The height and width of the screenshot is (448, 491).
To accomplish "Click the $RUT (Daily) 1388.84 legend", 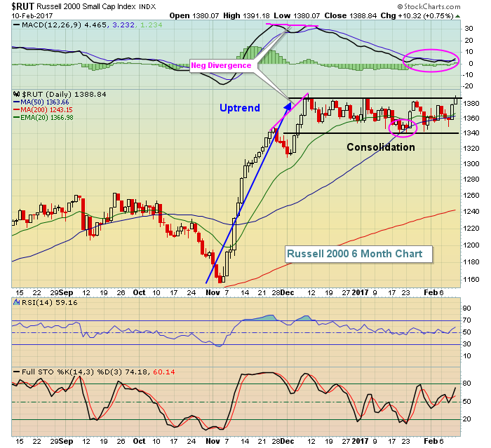I will pyautogui.click(x=65, y=94).
